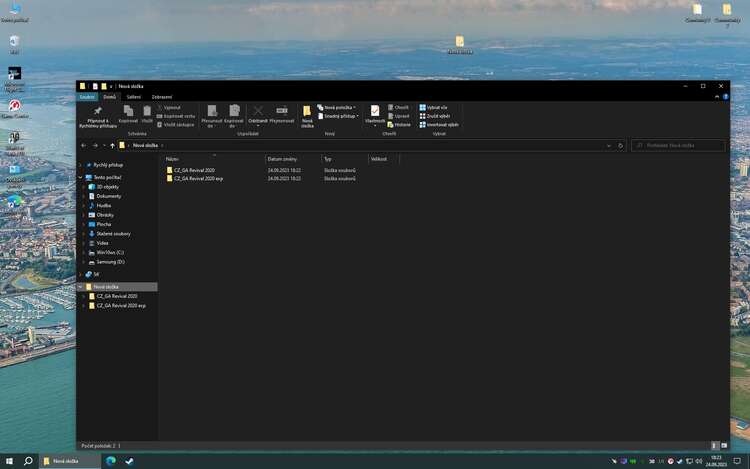Click Otevřít in the ribbon
Viewport: 750px width, 469px height.
[x=398, y=108]
